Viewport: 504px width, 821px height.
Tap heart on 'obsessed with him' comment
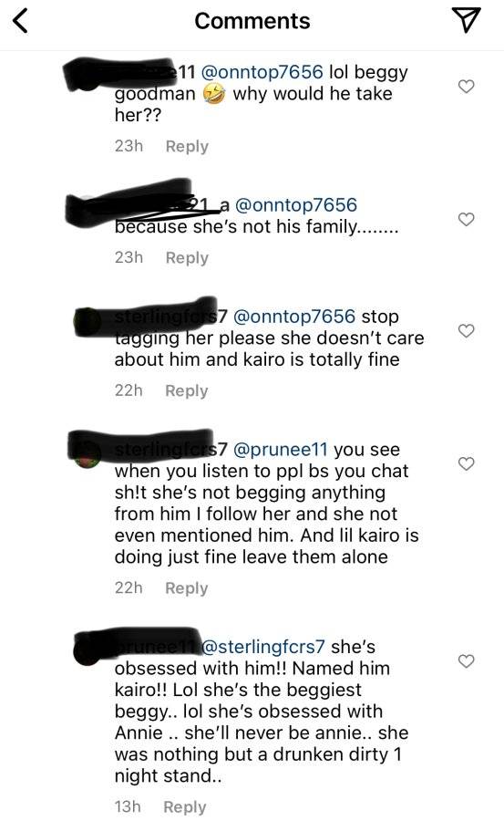pyautogui.click(x=466, y=661)
